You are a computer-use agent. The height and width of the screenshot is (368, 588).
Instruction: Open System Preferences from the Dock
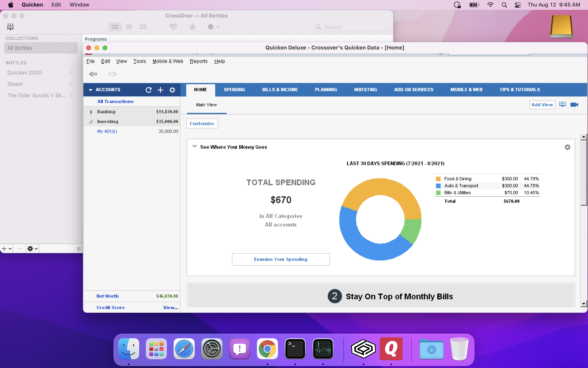pos(212,349)
